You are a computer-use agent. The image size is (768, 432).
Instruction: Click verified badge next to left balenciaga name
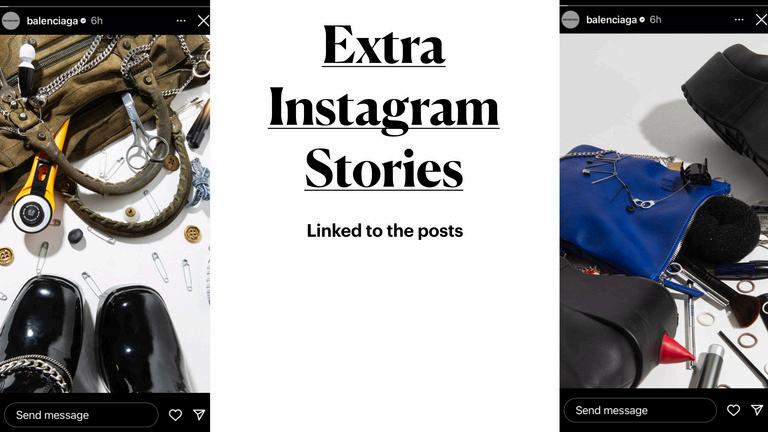[x=83, y=21]
